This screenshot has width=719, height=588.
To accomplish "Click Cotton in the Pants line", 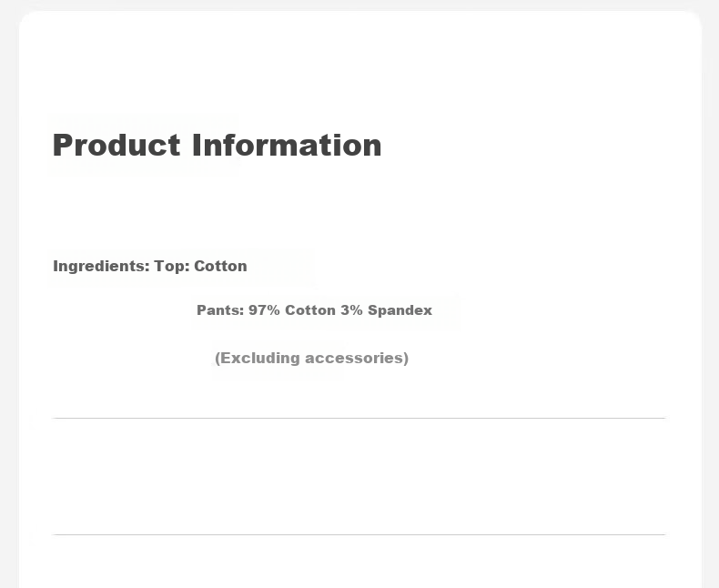I will [310, 310].
